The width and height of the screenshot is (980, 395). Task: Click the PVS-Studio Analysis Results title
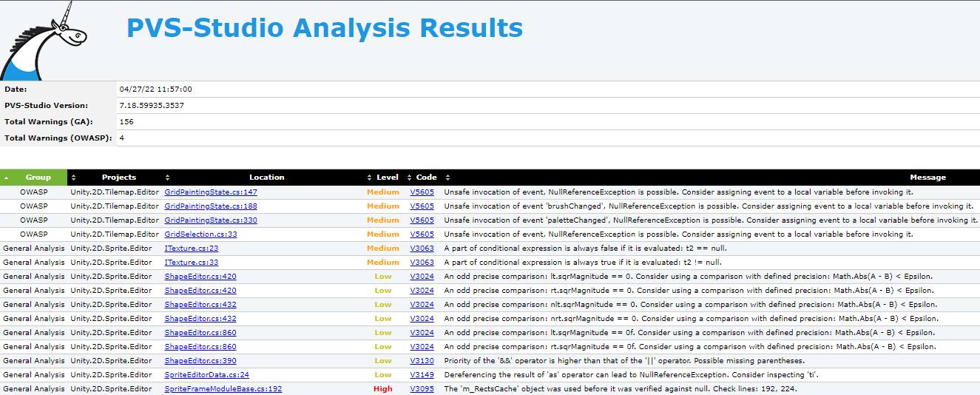click(325, 28)
